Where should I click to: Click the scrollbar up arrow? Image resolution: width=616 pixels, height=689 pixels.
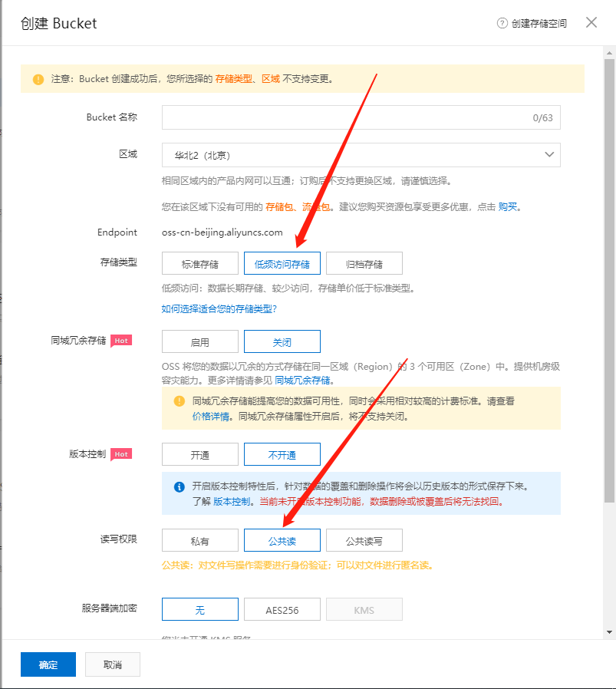pos(609,53)
